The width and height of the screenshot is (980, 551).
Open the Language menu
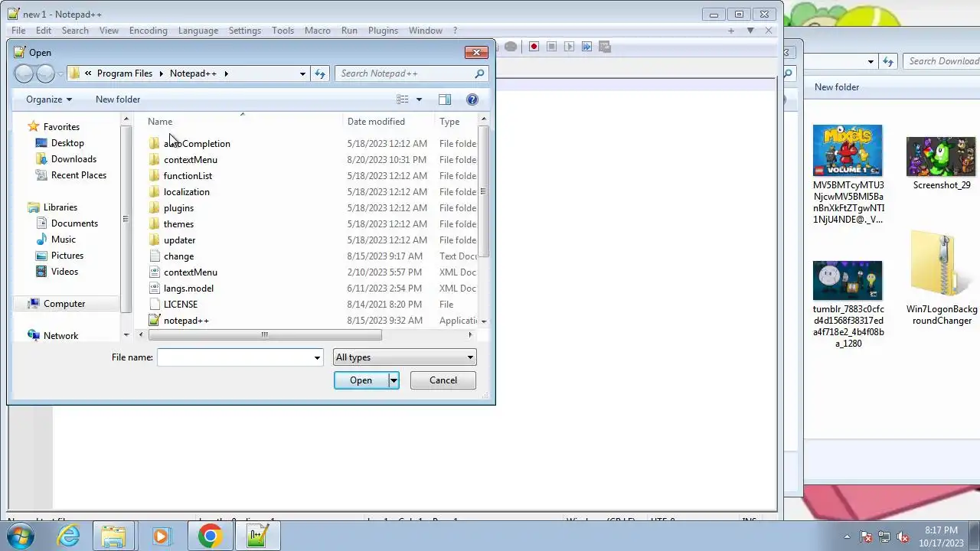[198, 31]
